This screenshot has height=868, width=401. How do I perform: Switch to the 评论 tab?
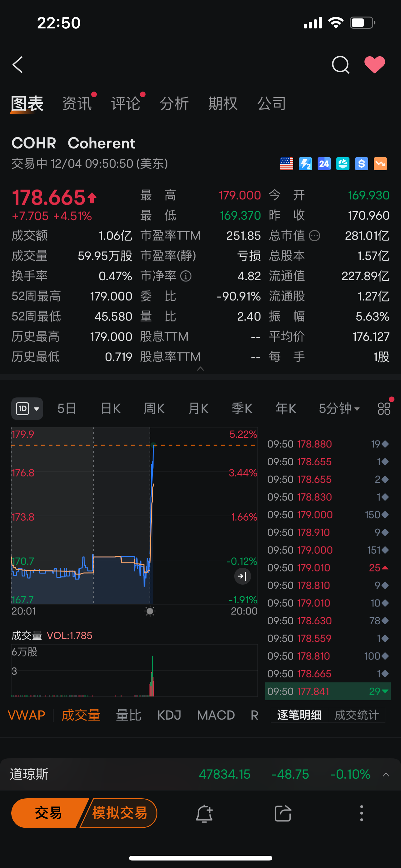126,103
